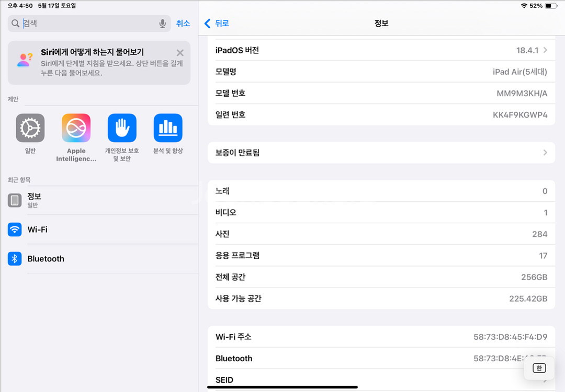Tap the 제안 section header
The width and height of the screenshot is (565, 392).
click(13, 99)
